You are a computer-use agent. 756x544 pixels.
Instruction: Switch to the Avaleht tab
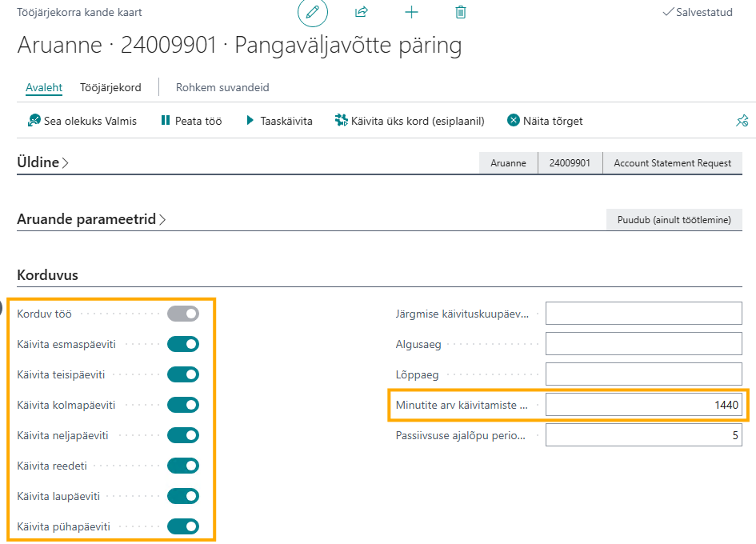44,87
